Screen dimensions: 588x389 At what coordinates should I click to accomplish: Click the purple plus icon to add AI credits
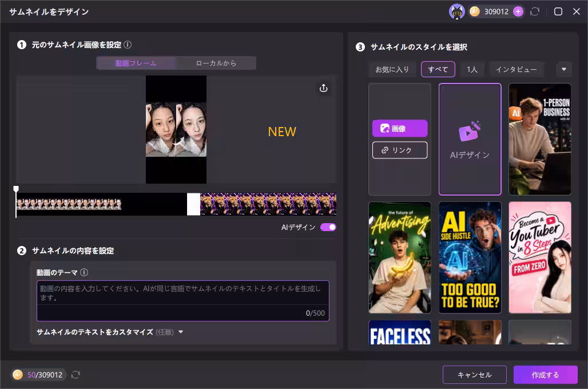point(518,11)
